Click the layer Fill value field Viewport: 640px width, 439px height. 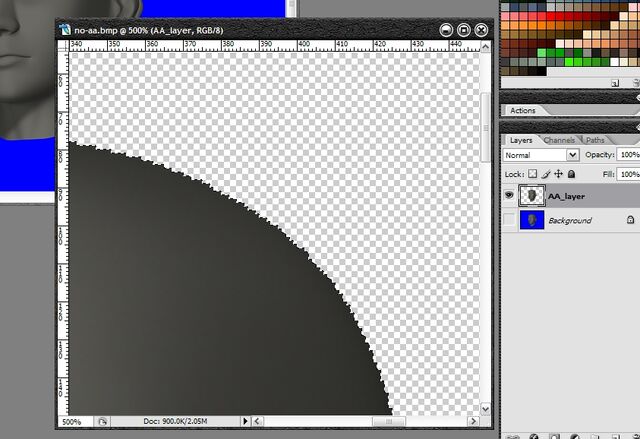click(629, 174)
